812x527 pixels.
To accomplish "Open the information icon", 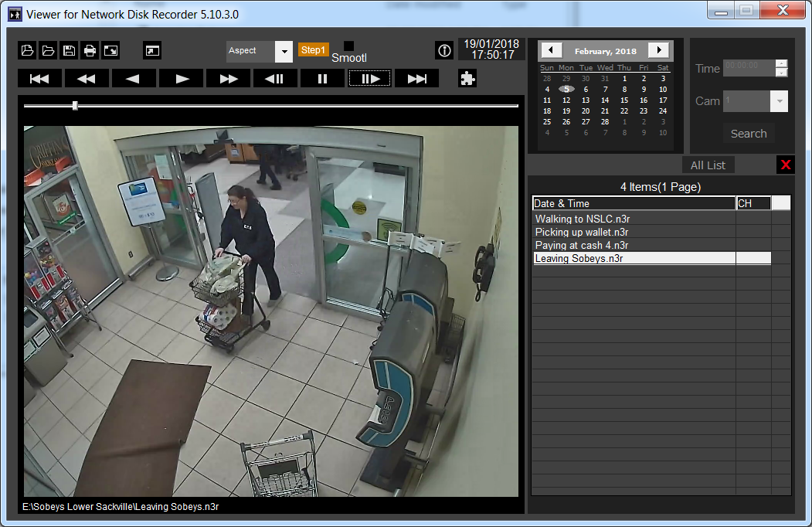I will 444,51.
